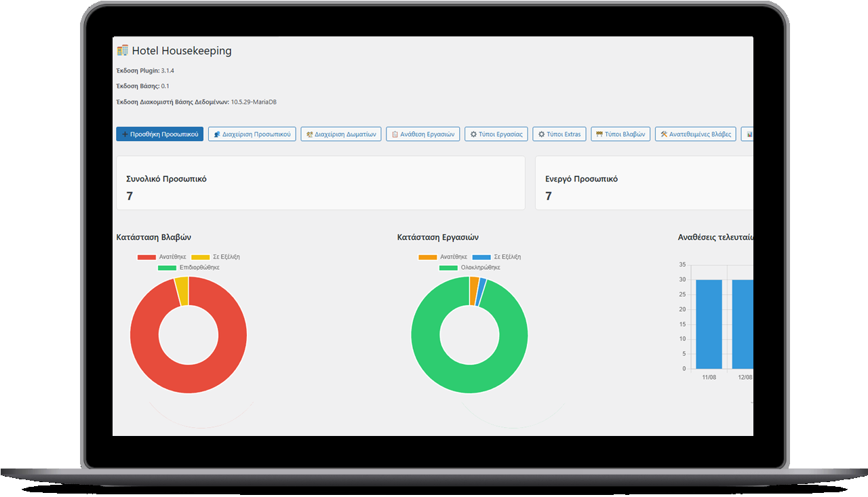Open the Τύποι Extras page
868x497 pixels.
560,134
